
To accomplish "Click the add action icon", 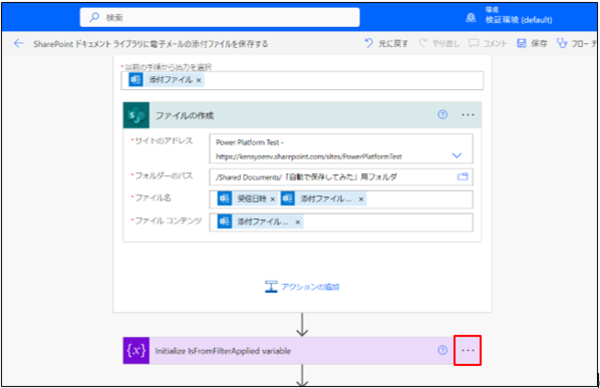I will 271,287.
